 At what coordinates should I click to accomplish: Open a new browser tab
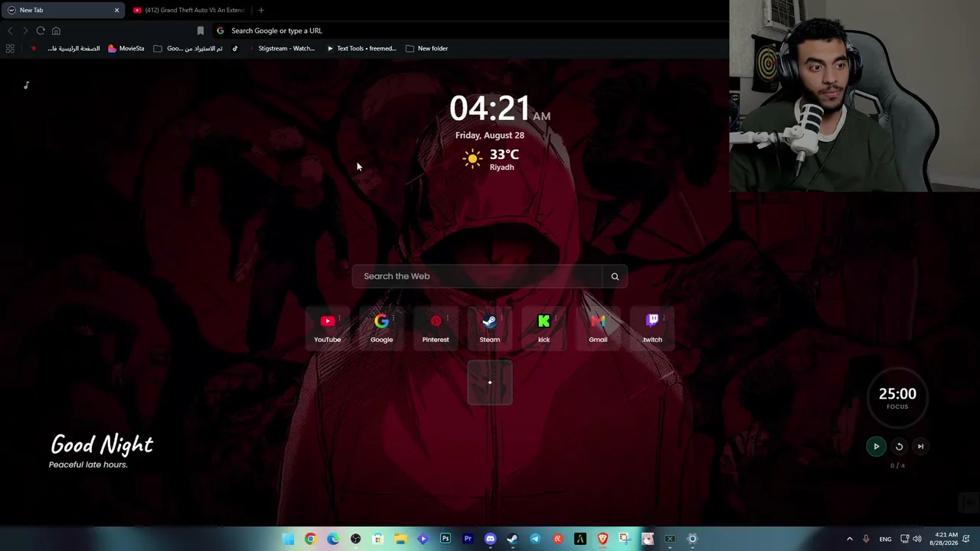pos(261,10)
